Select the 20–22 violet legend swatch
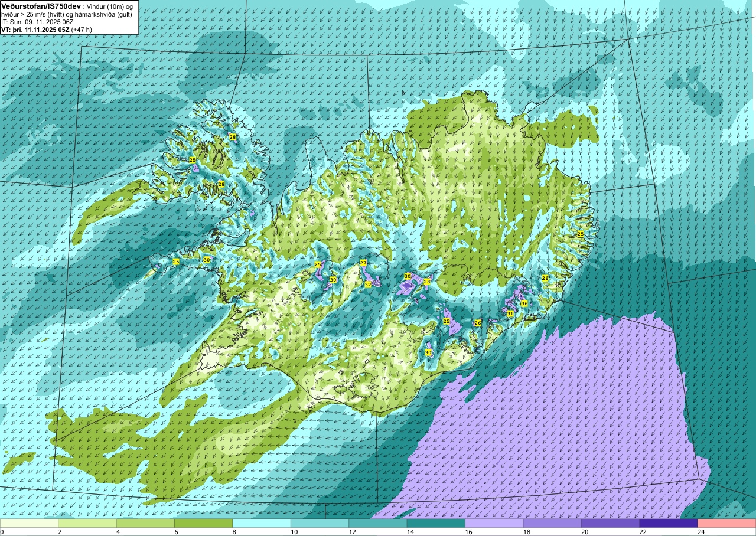 (611, 523)
